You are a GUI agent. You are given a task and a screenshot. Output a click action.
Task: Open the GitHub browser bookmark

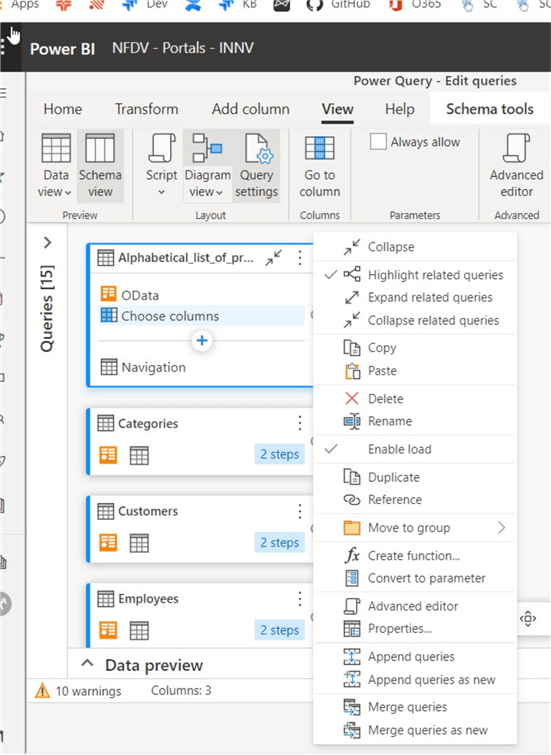tap(339, 4)
